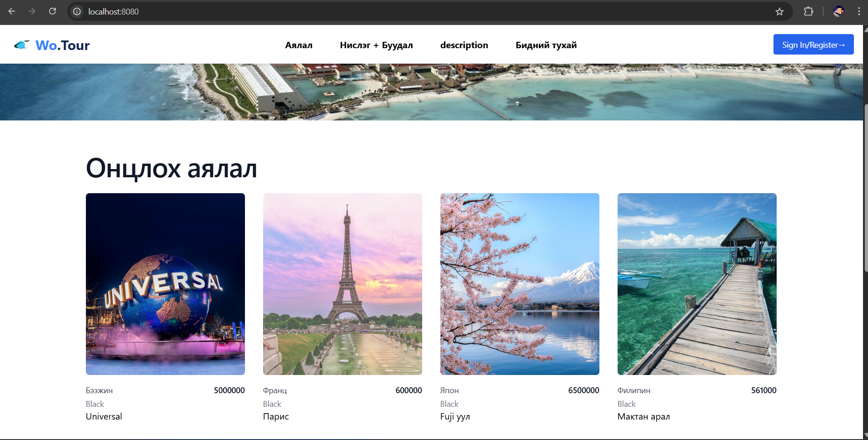Open the Chrome profile avatar

pos(838,11)
